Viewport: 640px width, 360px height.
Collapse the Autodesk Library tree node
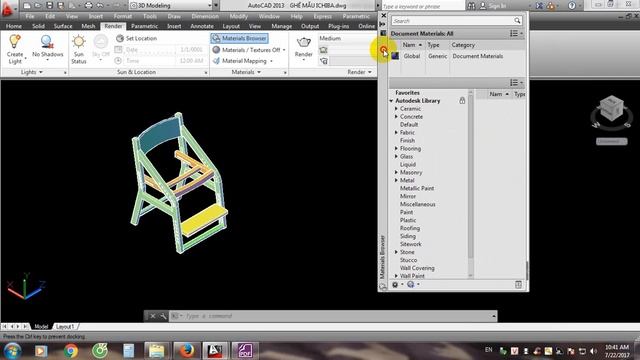click(391, 101)
